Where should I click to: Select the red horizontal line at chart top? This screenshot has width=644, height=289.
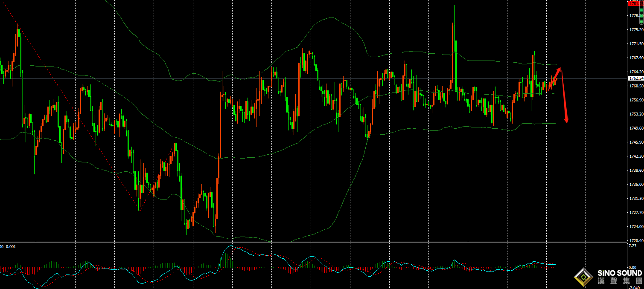pyautogui.click(x=299, y=4)
